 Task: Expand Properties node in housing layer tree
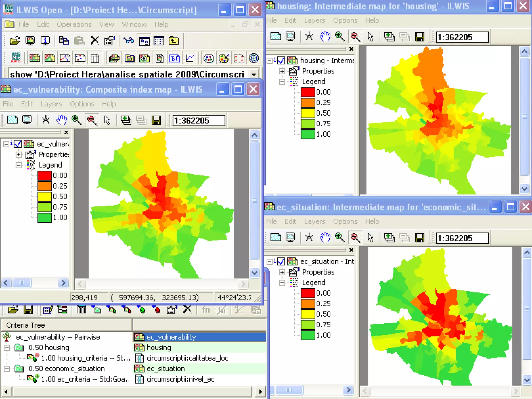pos(282,71)
